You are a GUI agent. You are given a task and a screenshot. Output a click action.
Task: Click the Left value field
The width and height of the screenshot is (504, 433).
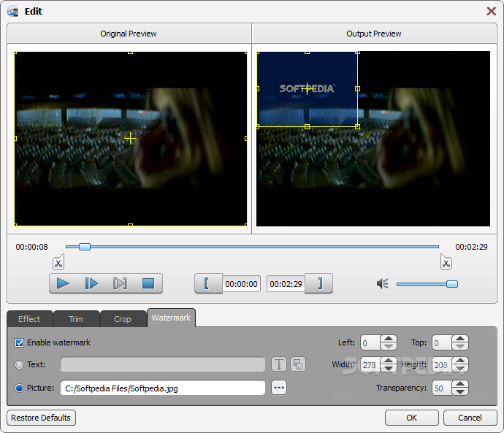click(370, 342)
